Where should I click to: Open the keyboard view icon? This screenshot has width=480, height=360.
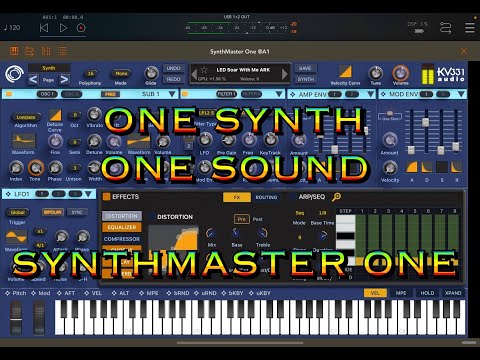14,51
